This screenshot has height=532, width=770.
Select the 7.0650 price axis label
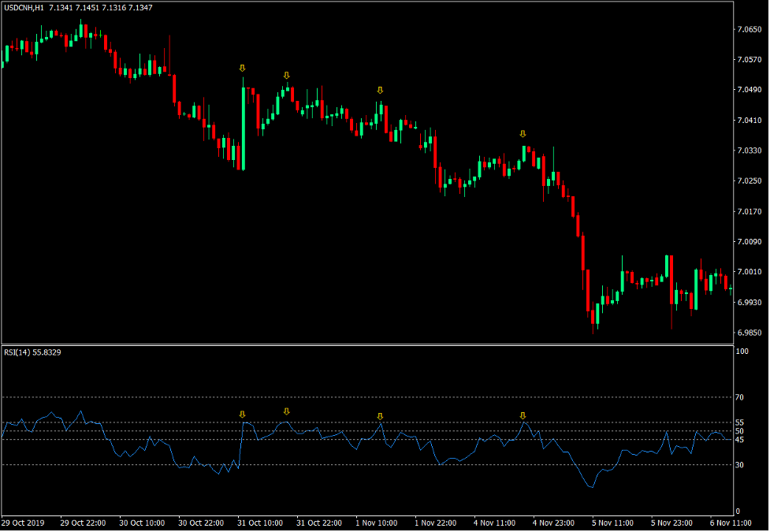point(750,29)
